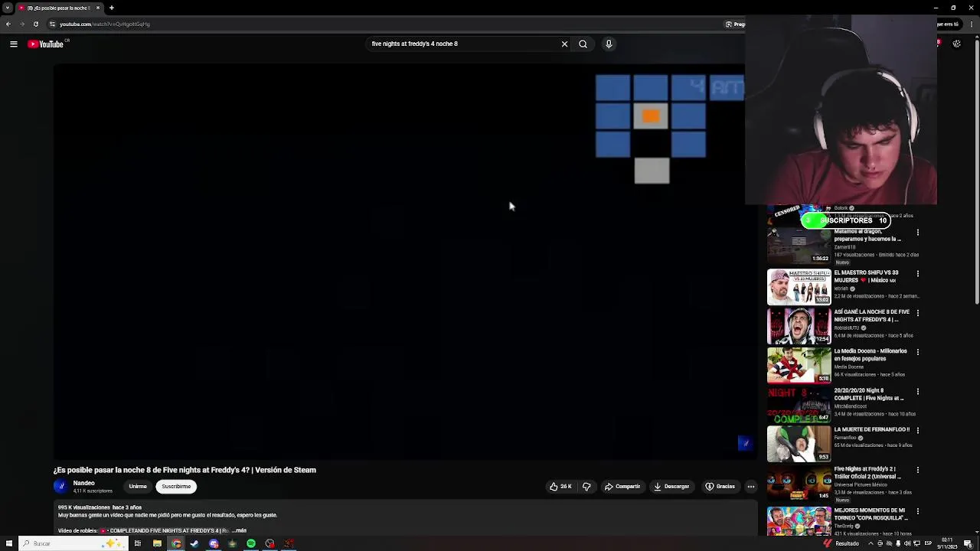Open the Nandeo channel name link
Viewport: 980px width, 551px height.
click(84, 484)
